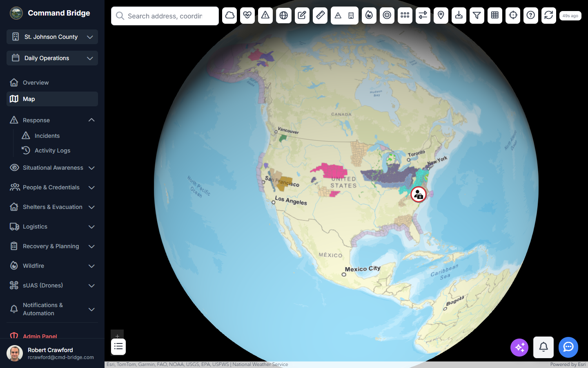Click the notification bell button
Viewport: 588px width, 368px height.
point(543,347)
